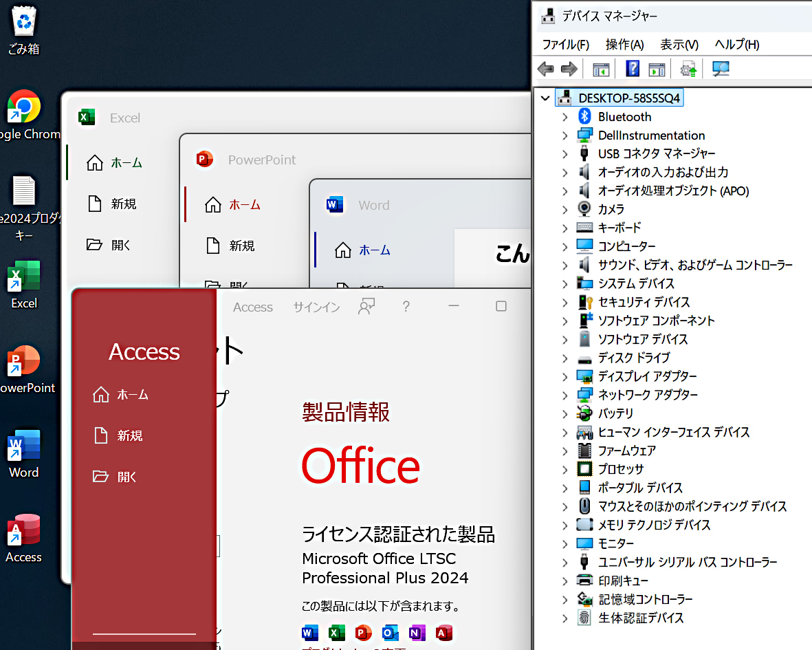The image size is (812, 650).
Task: Open the 表示(V) menu in Device Manager
Action: coord(679,45)
